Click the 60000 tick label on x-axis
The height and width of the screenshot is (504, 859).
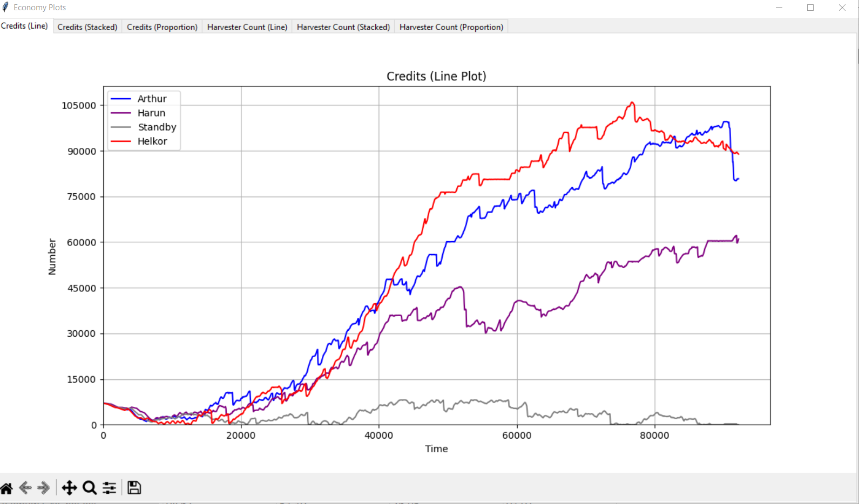click(517, 435)
